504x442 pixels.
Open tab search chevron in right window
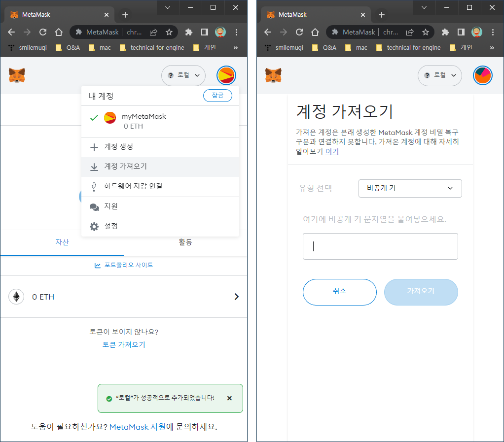point(424,7)
